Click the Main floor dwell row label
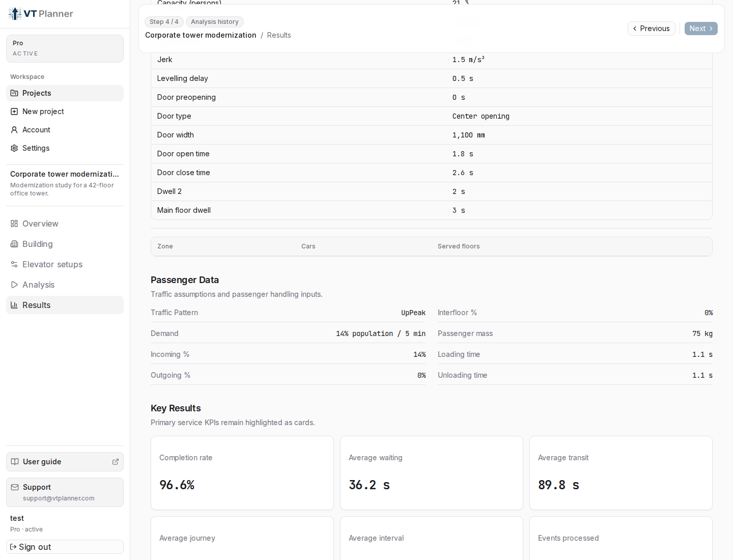Viewport: 733px width, 560px height. 184,210
